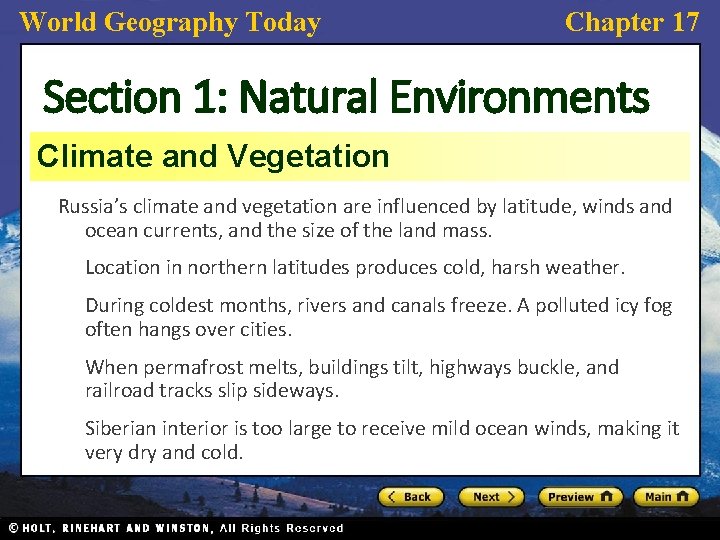
Task: Click the paragraph starting 'Russia's climate and vegetation'
Action: tap(366, 218)
